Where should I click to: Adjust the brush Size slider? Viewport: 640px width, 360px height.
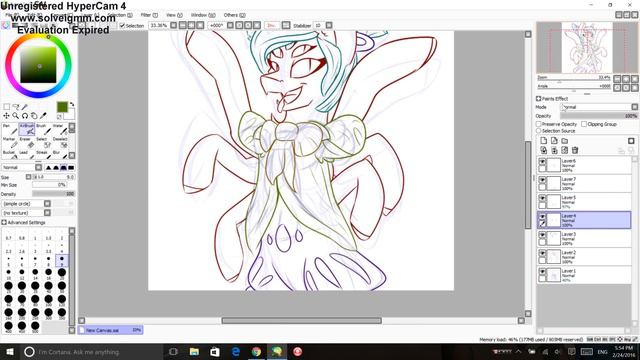point(53,177)
